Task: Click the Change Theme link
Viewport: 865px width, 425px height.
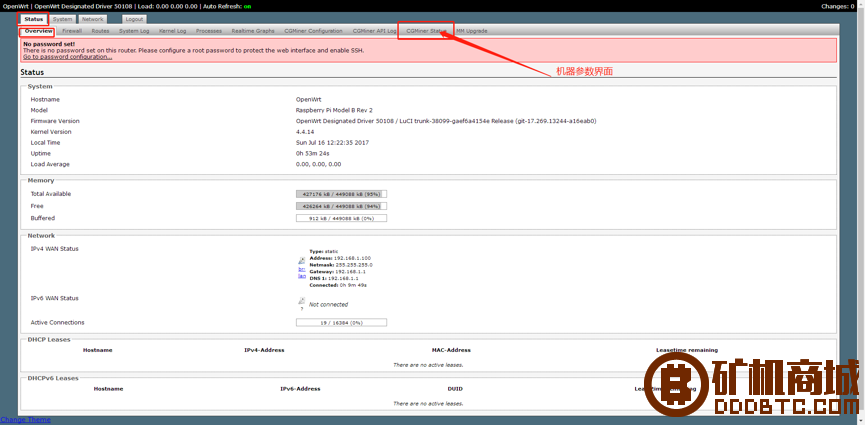Action: point(25,419)
